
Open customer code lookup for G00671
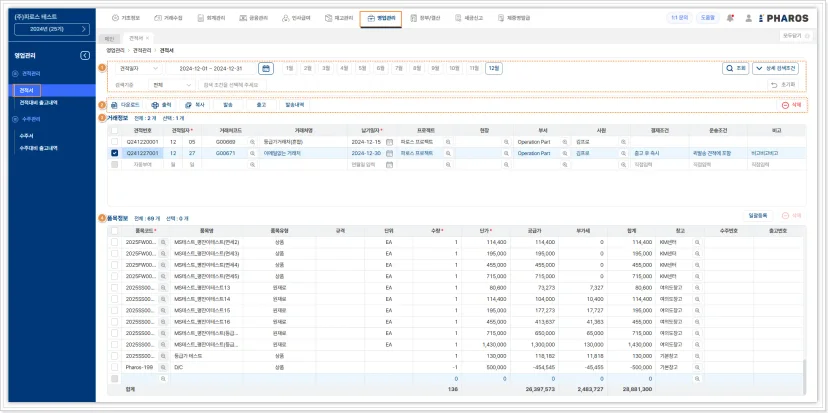(252, 153)
